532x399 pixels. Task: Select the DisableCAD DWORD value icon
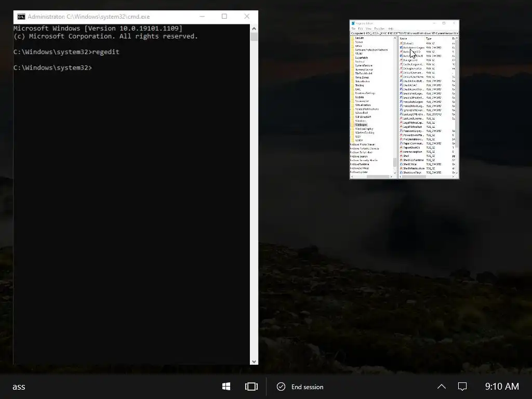click(x=401, y=85)
